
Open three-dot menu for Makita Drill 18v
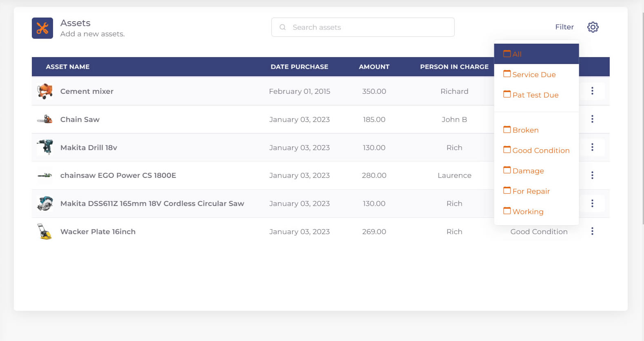(592, 147)
